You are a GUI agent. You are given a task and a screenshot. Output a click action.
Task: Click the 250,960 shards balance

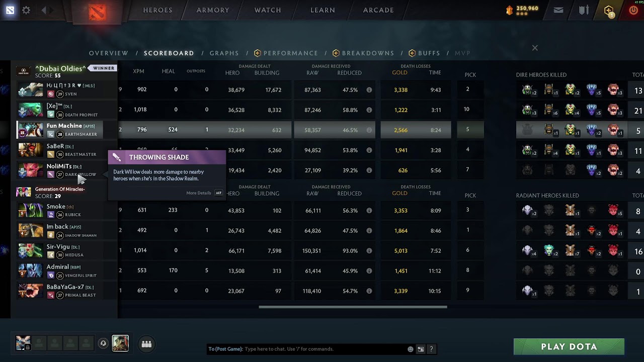click(x=527, y=9)
